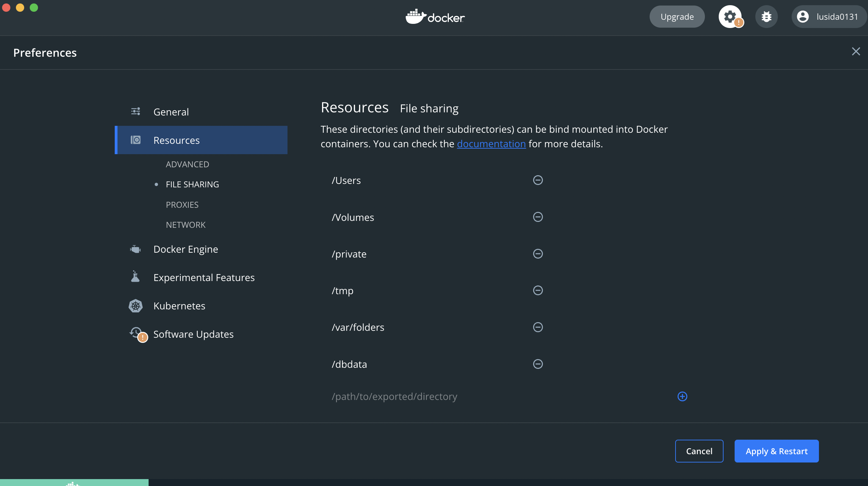Switch to the Advanced resources subsection
The image size is (868, 486).
tap(187, 164)
